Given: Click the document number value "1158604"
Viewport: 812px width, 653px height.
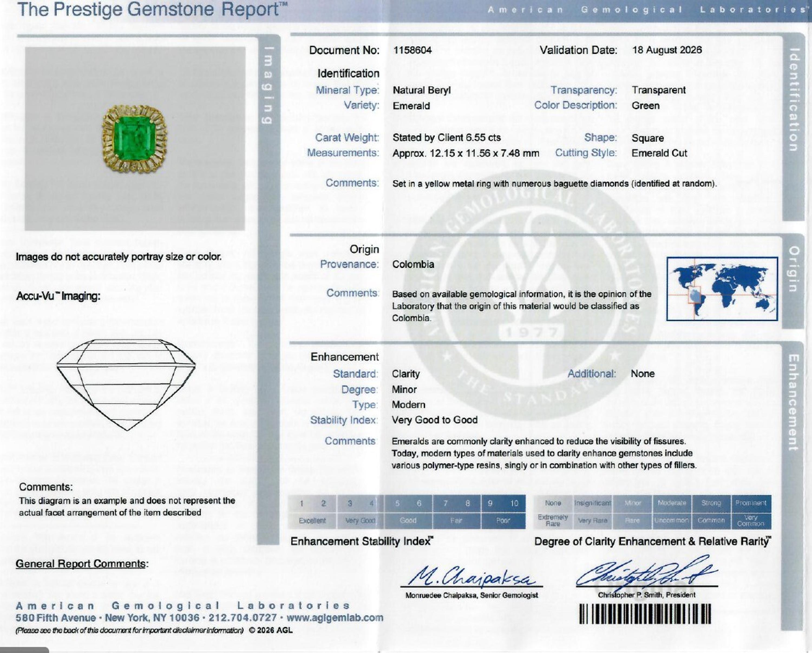Looking at the screenshot, I should click(412, 50).
